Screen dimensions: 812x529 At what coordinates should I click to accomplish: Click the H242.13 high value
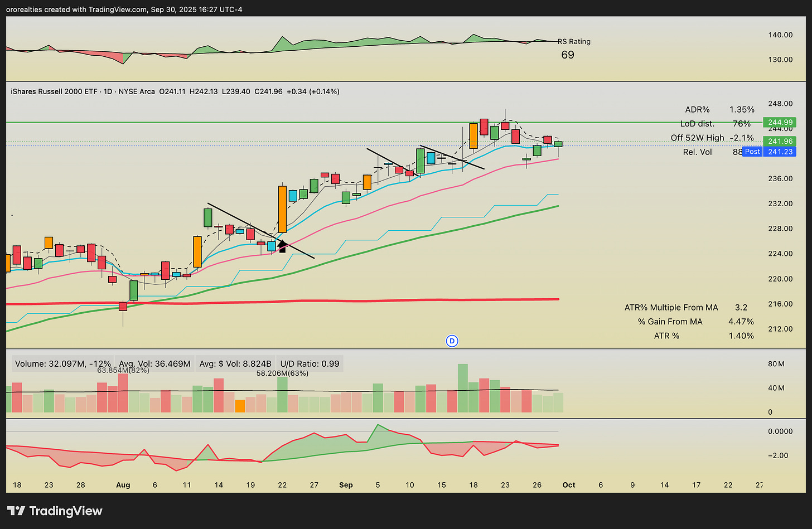(204, 91)
